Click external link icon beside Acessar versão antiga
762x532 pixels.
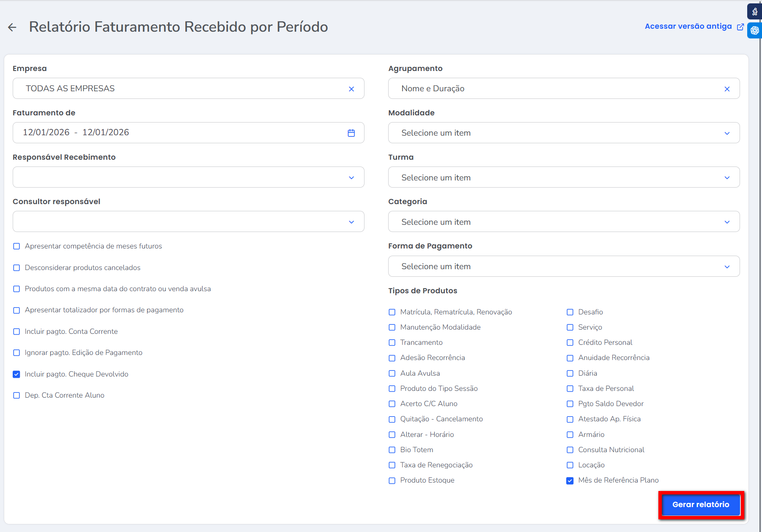tap(740, 27)
